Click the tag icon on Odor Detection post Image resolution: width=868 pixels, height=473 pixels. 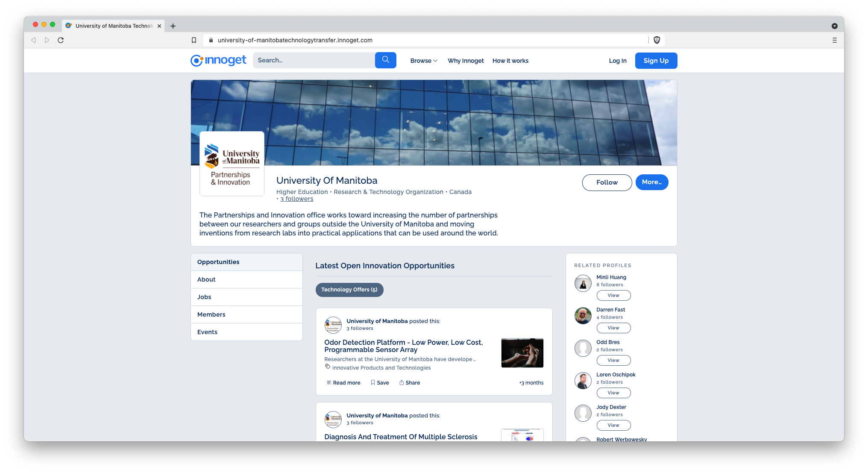click(x=328, y=367)
